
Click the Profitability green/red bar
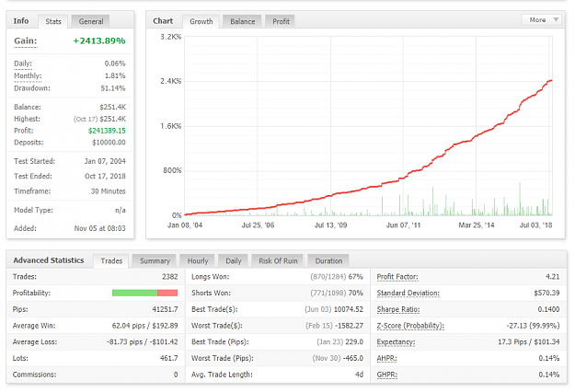pyautogui.click(x=144, y=293)
